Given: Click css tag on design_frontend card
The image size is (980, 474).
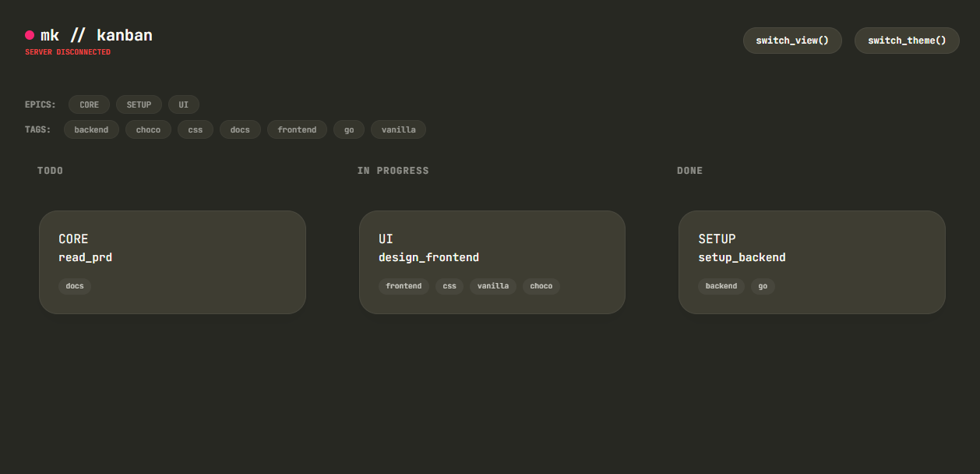Looking at the screenshot, I should click(x=449, y=286).
